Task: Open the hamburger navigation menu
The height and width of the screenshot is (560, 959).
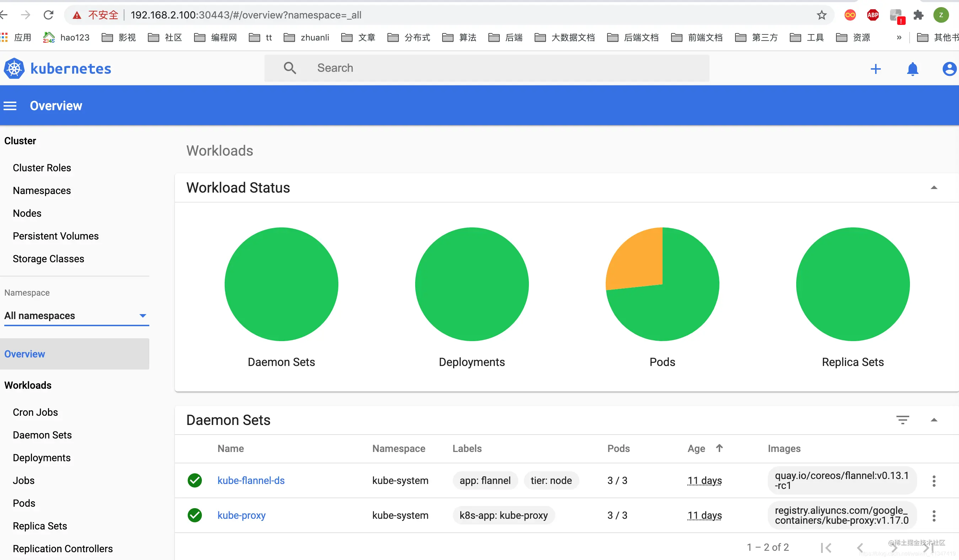Action: click(10, 106)
